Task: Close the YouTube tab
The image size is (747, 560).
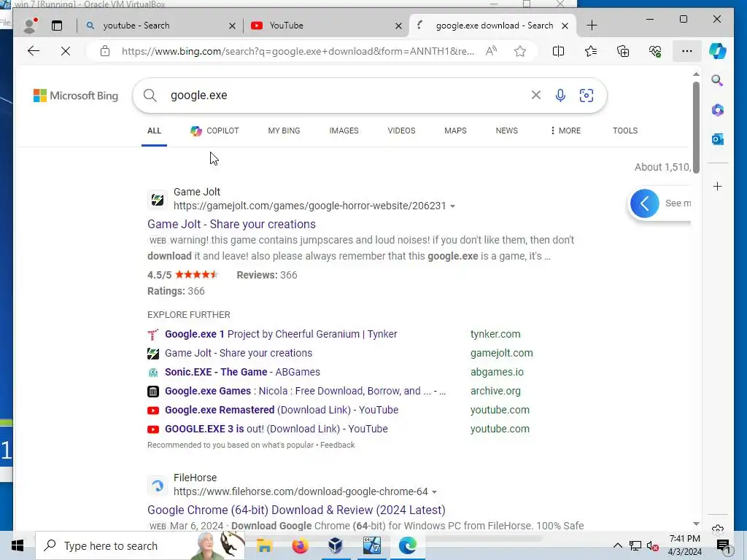Action: click(x=398, y=26)
